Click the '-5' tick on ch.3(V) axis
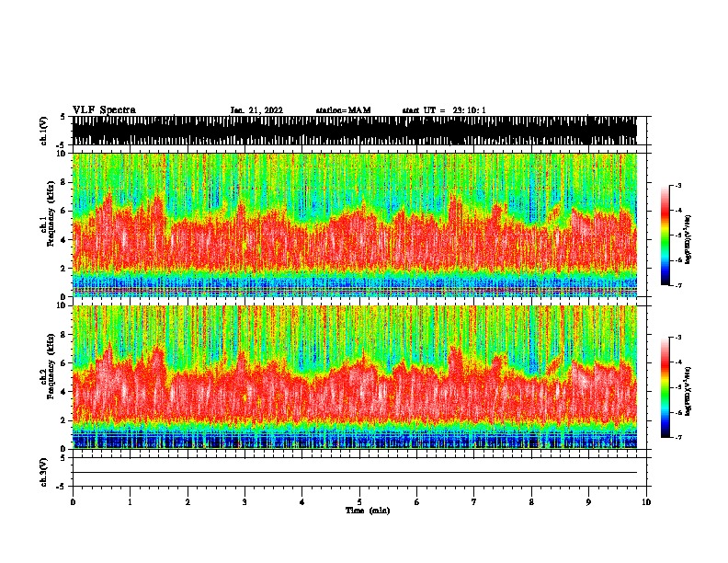 tap(62, 487)
